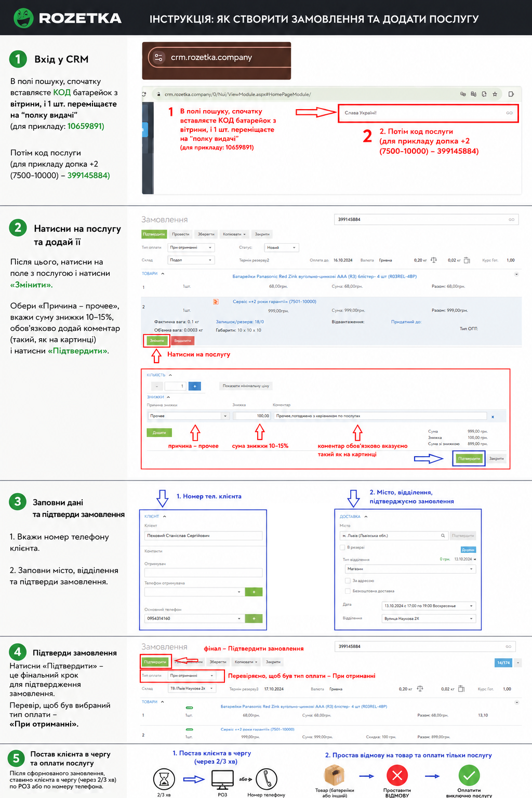Click the green status pill on the Батарейки row, step 4
This screenshot has height=798, width=532.
pyautogui.click(x=189, y=708)
